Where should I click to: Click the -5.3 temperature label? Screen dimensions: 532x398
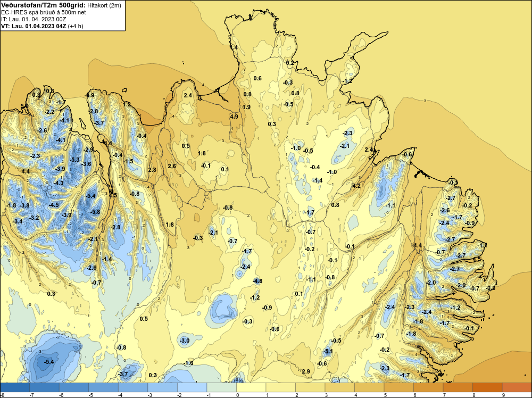click(x=74, y=160)
